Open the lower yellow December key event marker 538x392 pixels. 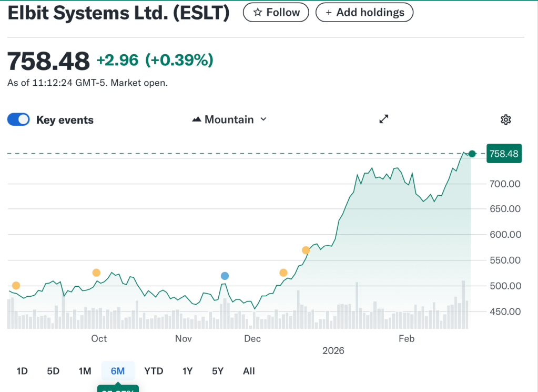pos(283,273)
